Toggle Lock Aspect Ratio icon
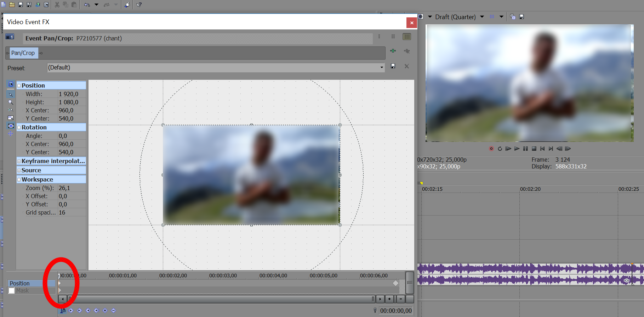The width and height of the screenshot is (644, 317). [11, 118]
